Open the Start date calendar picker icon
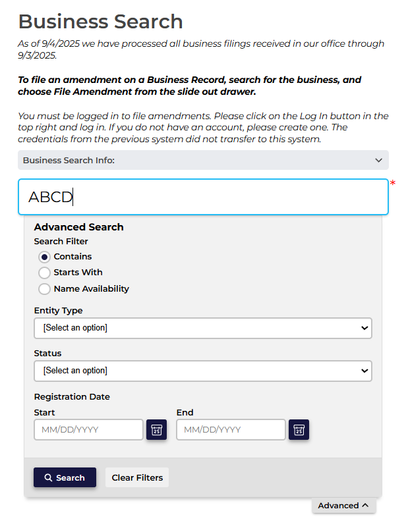Viewport: 408px width, 532px height. pyautogui.click(x=156, y=430)
